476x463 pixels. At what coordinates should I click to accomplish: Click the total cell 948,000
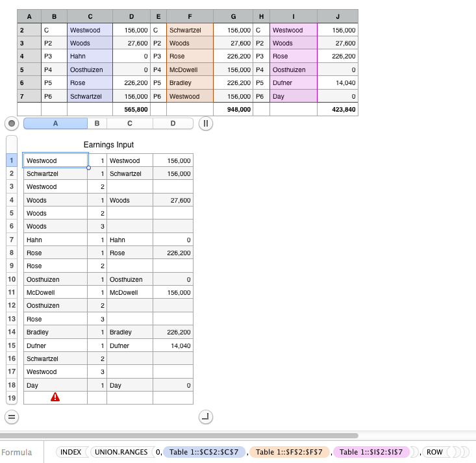click(233, 109)
